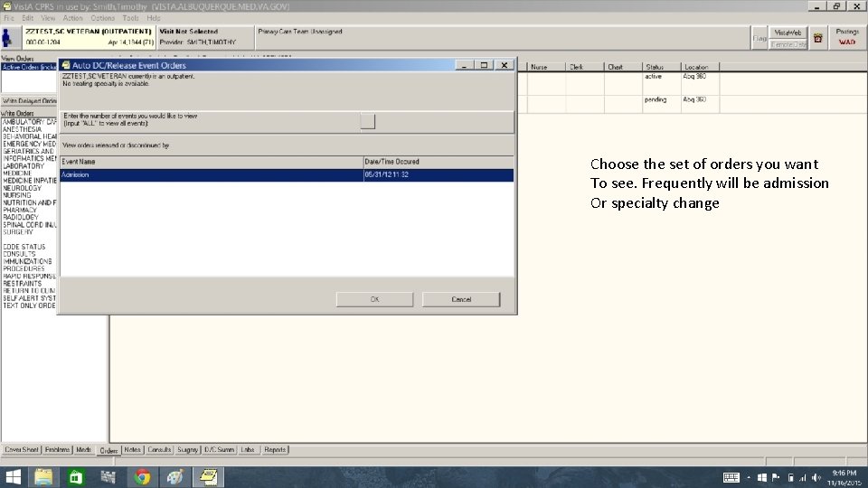Screen dimensions: 868x488
Task: Close the Auto DC/Release Event Orders dialog
Action: (x=505, y=65)
